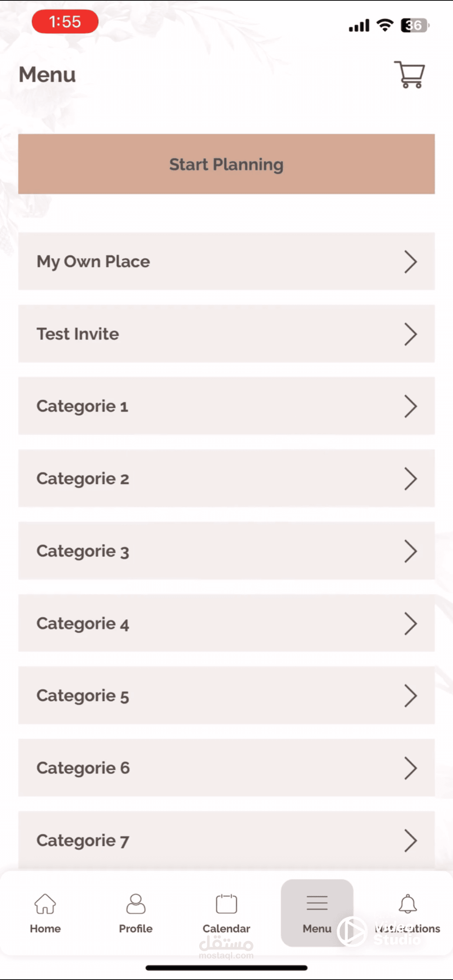Tap the Home house icon
The width and height of the screenshot is (453, 980).
[45, 904]
